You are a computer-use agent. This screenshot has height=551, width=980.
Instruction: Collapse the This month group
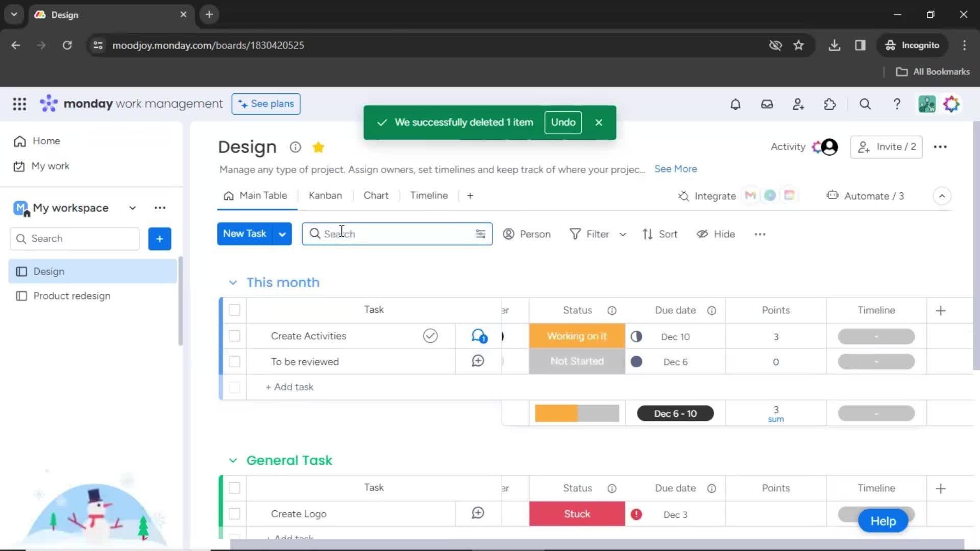point(233,282)
